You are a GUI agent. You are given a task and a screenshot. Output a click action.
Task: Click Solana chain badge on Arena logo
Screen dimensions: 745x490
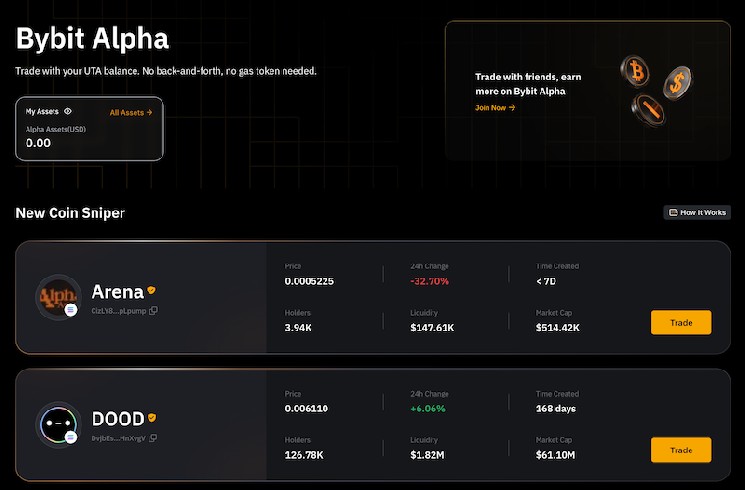[71, 310]
